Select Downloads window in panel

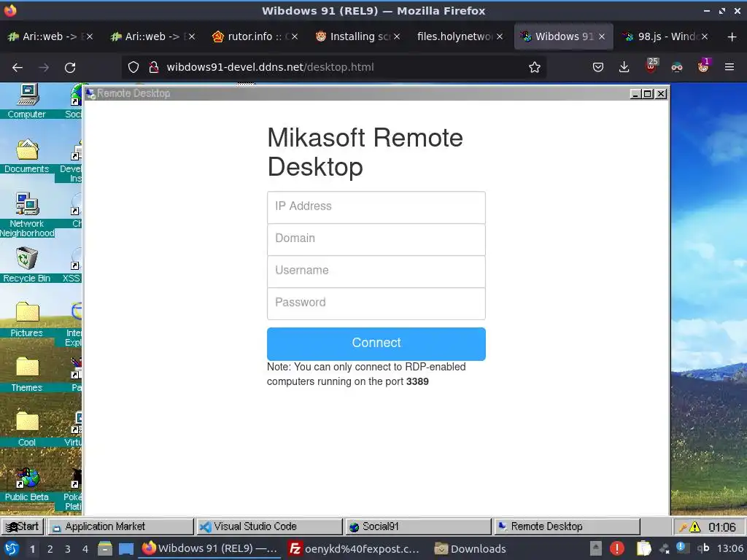pos(471,549)
